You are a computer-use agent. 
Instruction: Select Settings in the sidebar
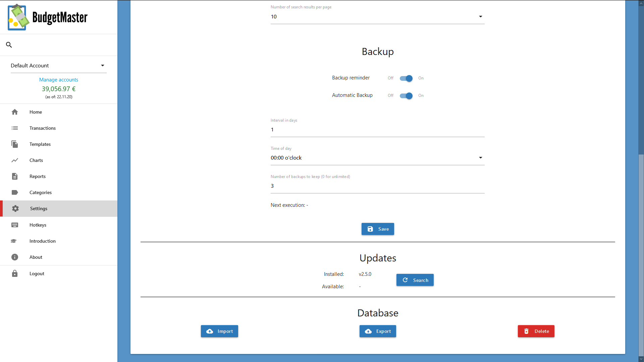point(59,208)
